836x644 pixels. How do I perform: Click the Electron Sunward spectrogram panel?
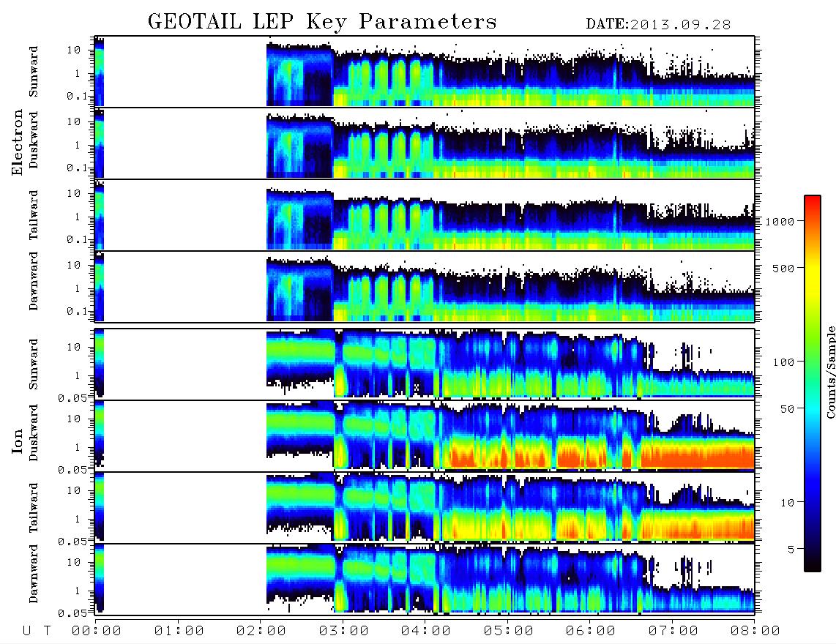(x=425, y=72)
